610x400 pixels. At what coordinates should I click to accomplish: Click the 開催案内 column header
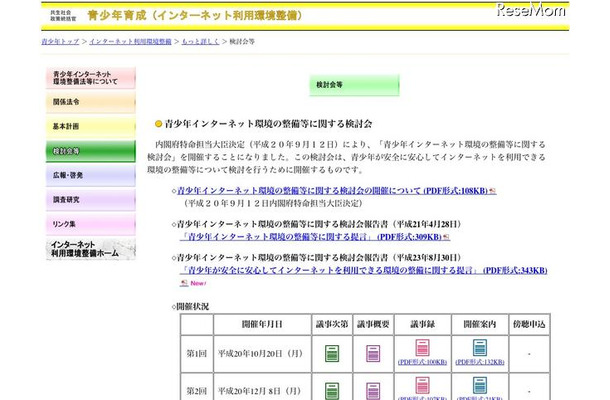point(480,324)
